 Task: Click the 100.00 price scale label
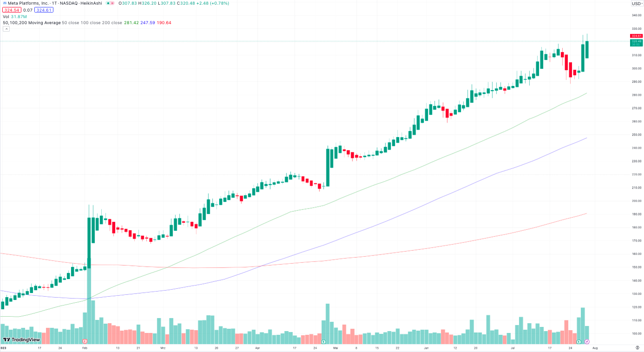[x=636, y=333]
